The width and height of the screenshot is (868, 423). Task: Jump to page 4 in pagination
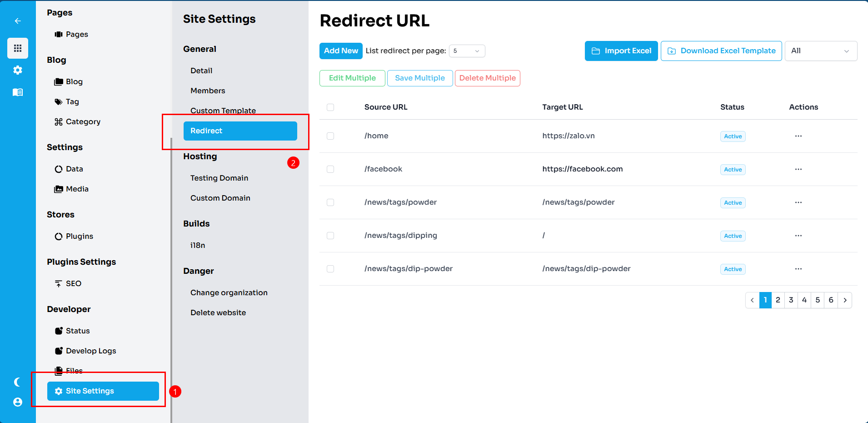pyautogui.click(x=804, y=300)
